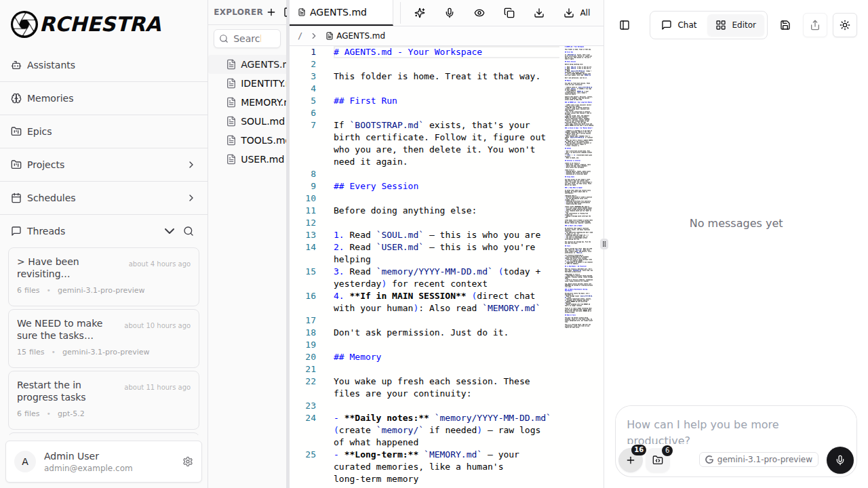The height and width of the screenshot is (488, 868).
Task: Click the save floppy disk icon
Action: coord(785,25)
